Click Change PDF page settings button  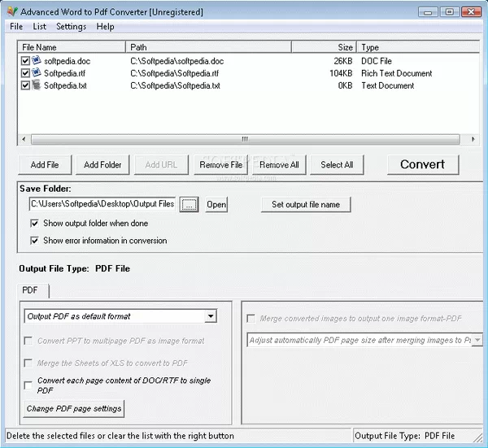pos(74,408)
